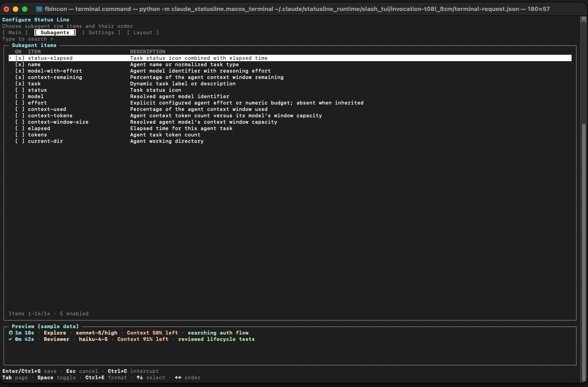Uncheck the task item checkbox
Viewport: 588px width, 387px height.
tap(20, 84)
